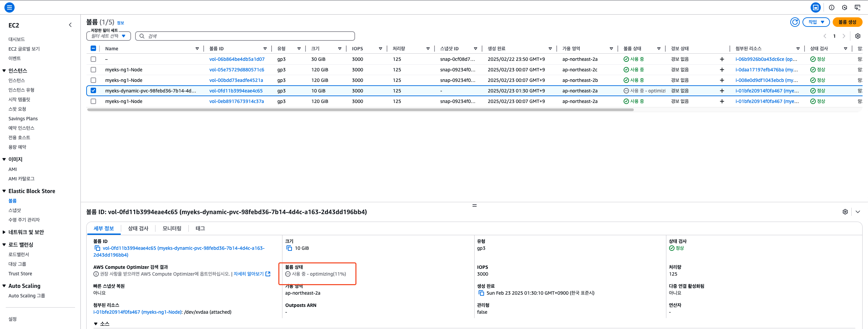
Task: Open Savings Plans in side navigation
Action: pyautogui.click(x=23, y=119)
